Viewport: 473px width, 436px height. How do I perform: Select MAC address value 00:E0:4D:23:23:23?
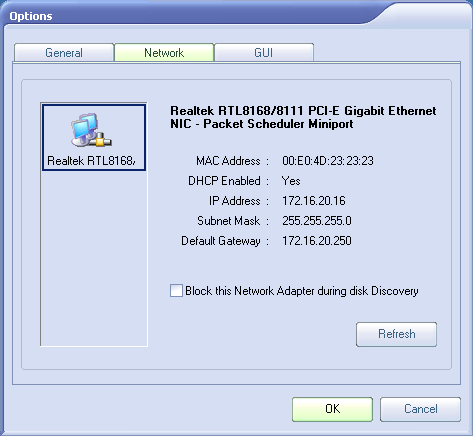coord(328,161)
